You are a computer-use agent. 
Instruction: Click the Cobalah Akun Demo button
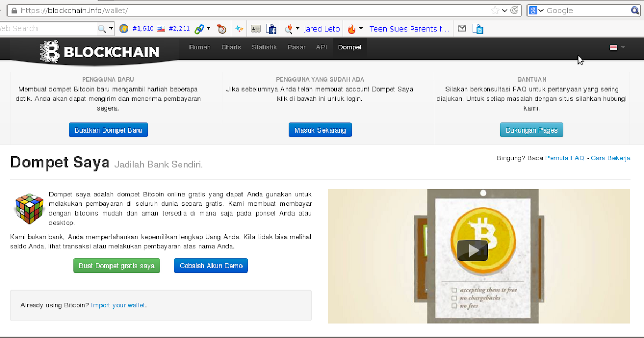[211, 266]
